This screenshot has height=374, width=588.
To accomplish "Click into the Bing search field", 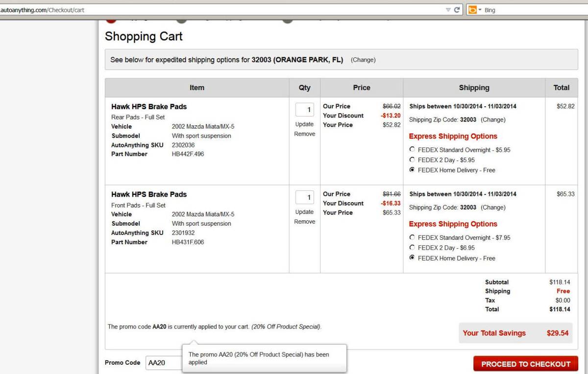I will [534, 10].
